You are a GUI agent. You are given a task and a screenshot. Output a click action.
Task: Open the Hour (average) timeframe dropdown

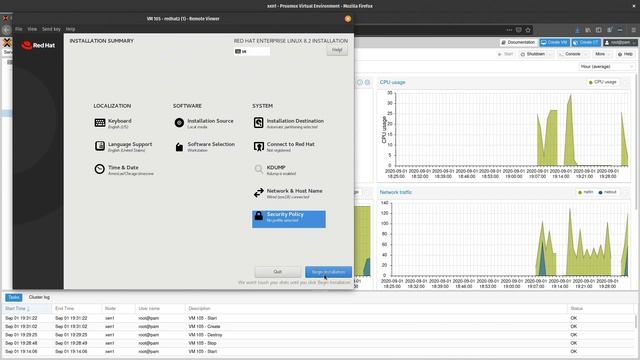607,67
